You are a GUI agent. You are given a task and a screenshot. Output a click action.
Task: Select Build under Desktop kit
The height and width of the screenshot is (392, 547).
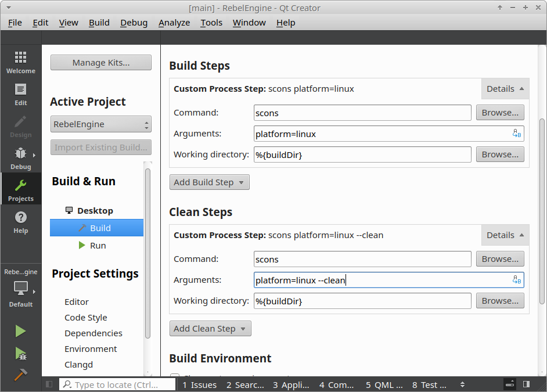pyautogui.click(x=96, y=228)
